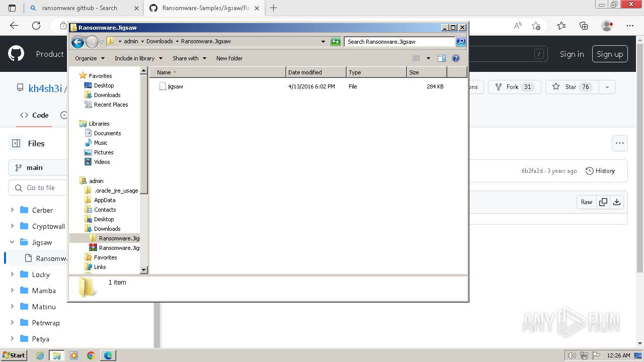Go back in Edge browser

point(14,26)
